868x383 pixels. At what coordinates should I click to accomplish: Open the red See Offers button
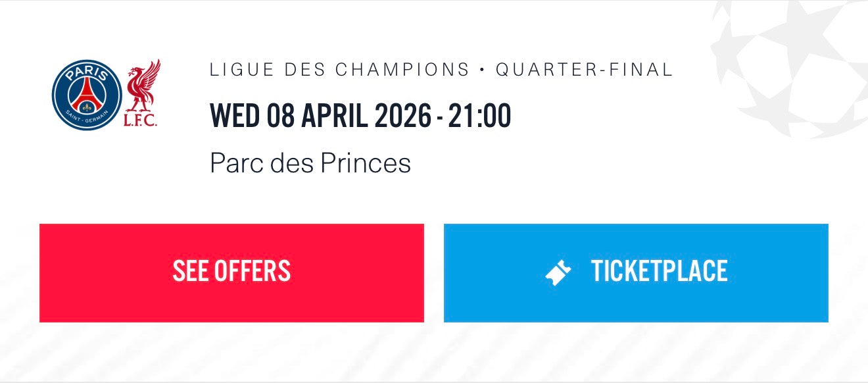click(231, 272)
